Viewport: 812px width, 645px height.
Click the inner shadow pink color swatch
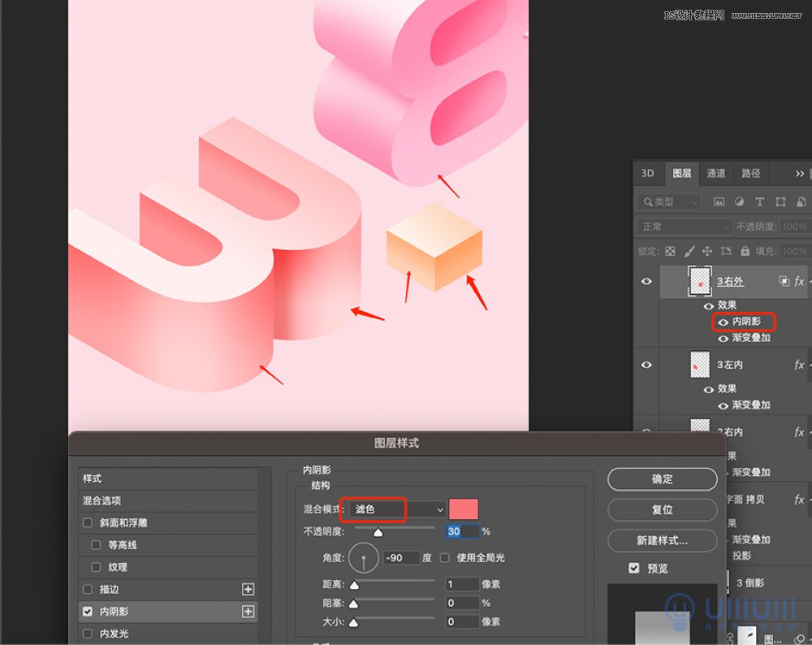(464, 509)
